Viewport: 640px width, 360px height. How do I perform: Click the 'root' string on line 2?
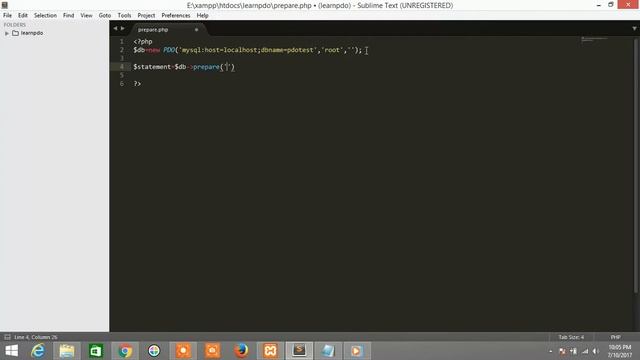click(332, 50)
